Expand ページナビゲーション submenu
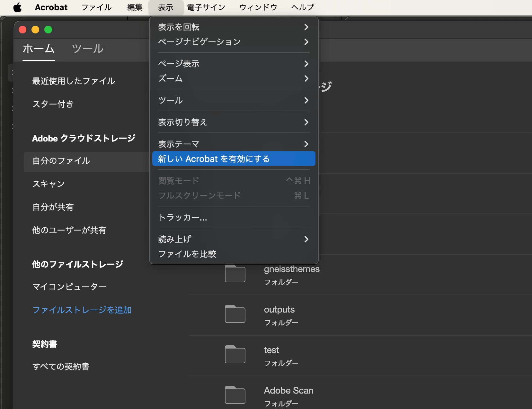This screenshot has height=409, width=532. coord(234,42)
